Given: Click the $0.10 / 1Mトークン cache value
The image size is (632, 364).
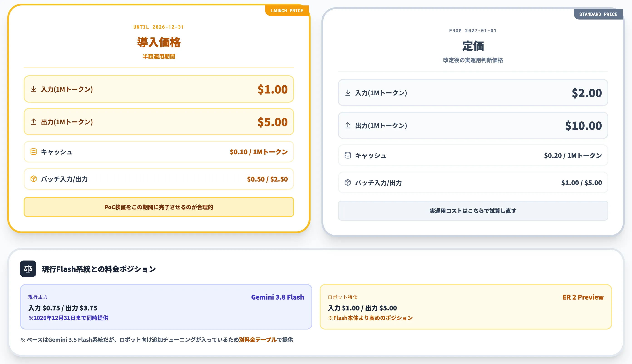Looking at the screenshot, I should tap(259, 152).
